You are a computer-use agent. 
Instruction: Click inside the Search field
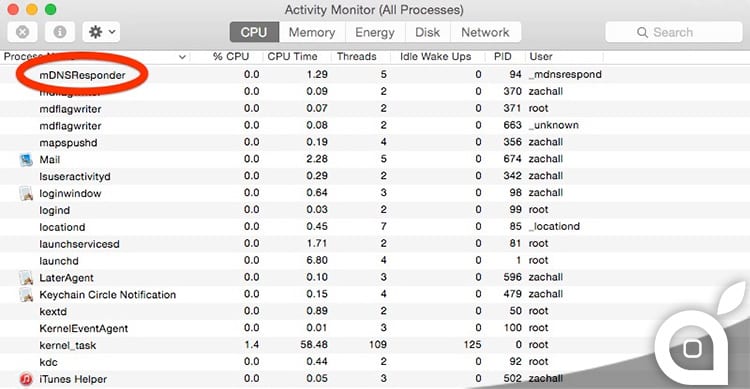point(673,32)
